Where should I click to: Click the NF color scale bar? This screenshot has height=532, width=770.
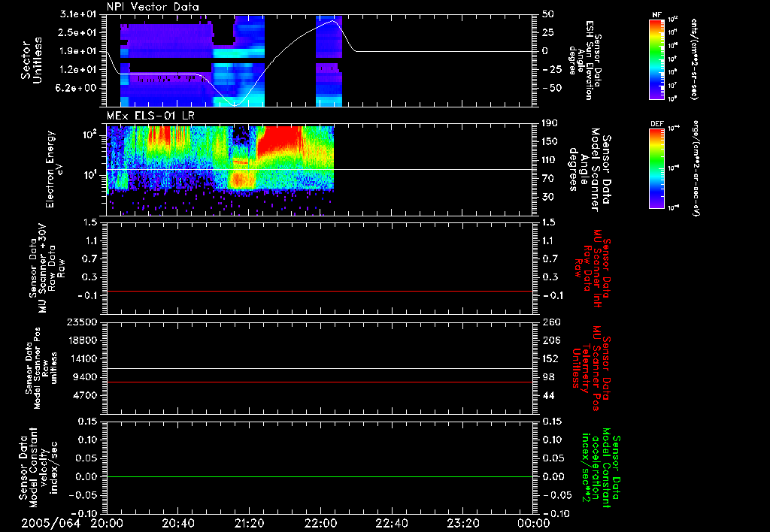pyautogui.click(x=656, y=59)
